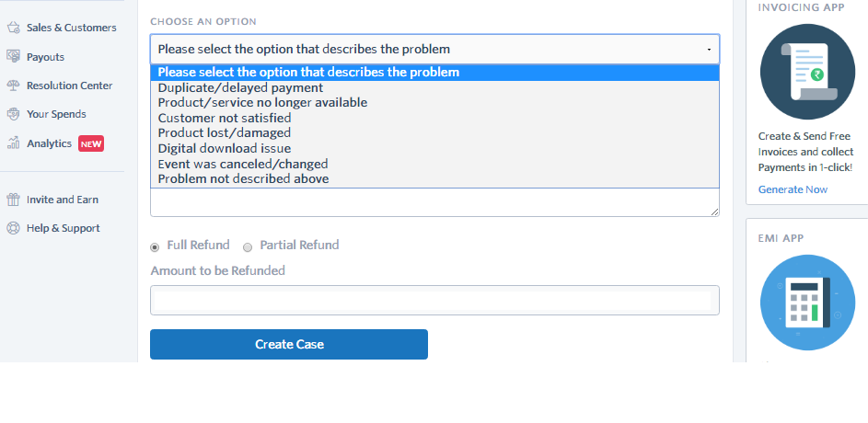868x423 pixels.
Task: Click the Resolution Center scales icon
Action: tap(14, 86)
